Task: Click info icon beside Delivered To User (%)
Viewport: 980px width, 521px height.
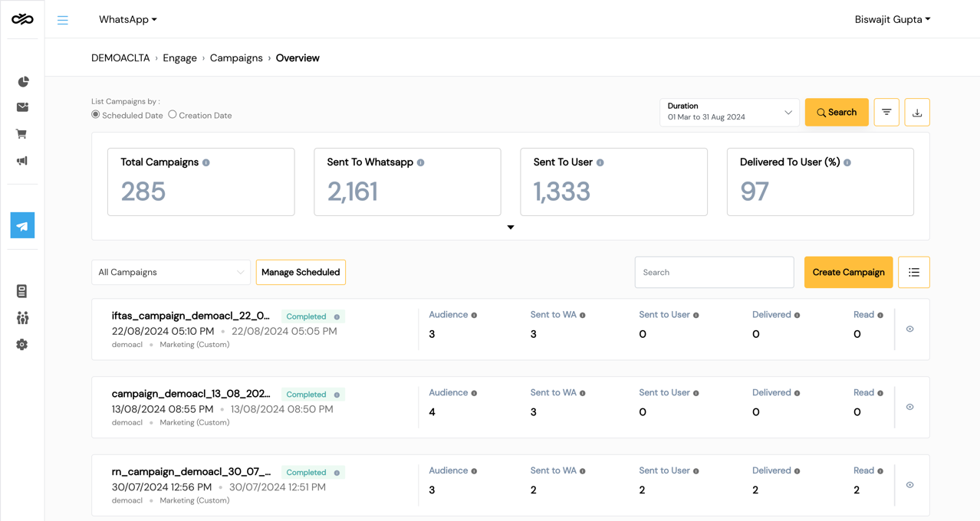Action: 847,162
